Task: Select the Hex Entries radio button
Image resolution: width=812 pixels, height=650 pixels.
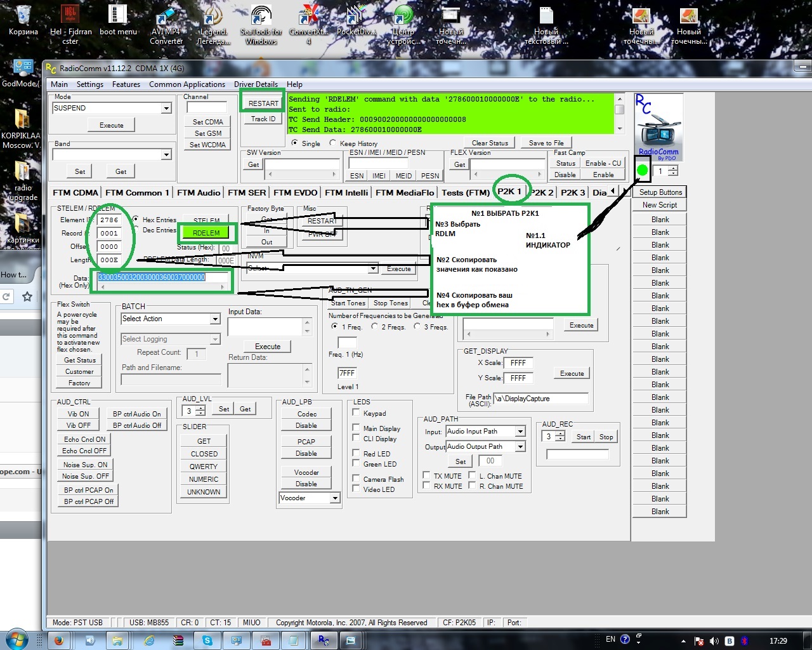Action: 136,219
